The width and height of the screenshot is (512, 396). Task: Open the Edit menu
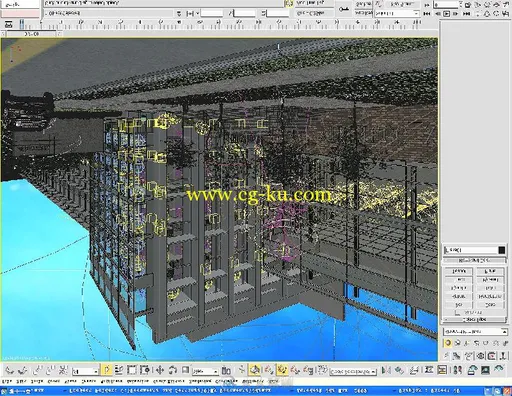tap(22, 380)
